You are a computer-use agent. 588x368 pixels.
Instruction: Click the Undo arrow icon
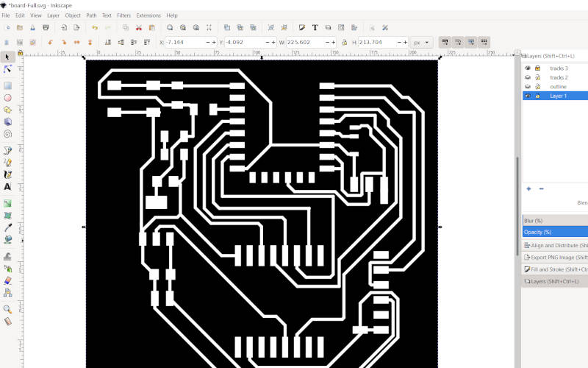95,28
